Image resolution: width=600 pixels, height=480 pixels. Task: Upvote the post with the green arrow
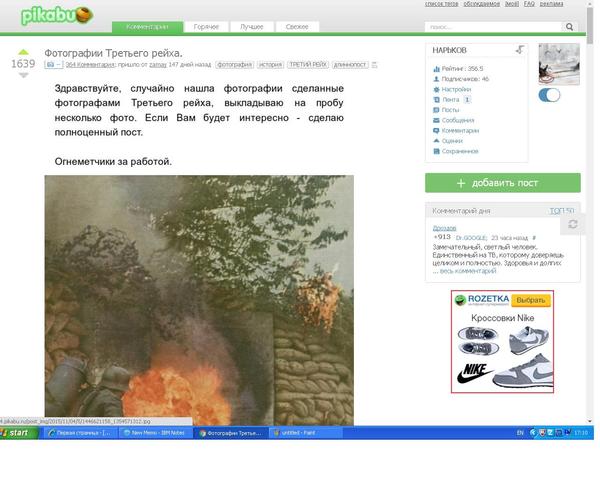click(x=22, y=50)
